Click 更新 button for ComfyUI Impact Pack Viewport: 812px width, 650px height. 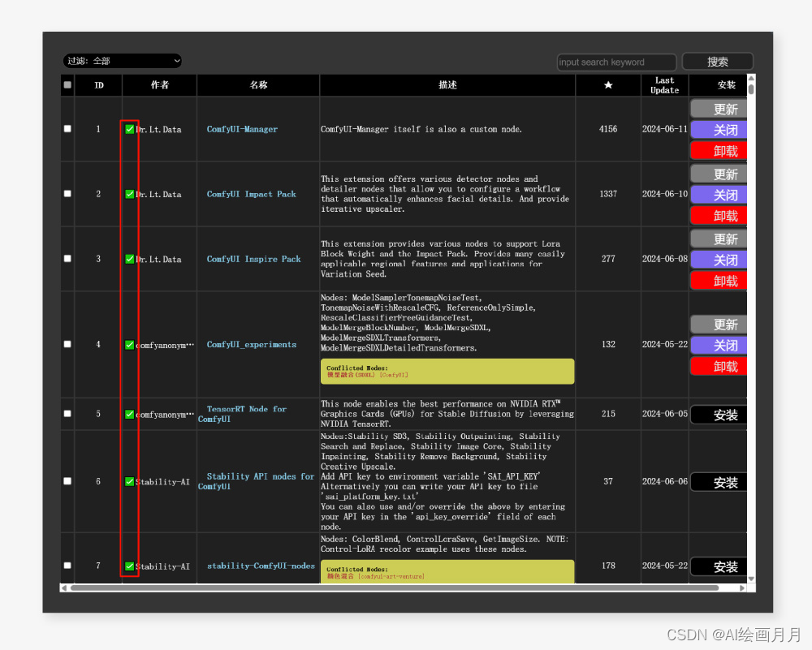719,174
